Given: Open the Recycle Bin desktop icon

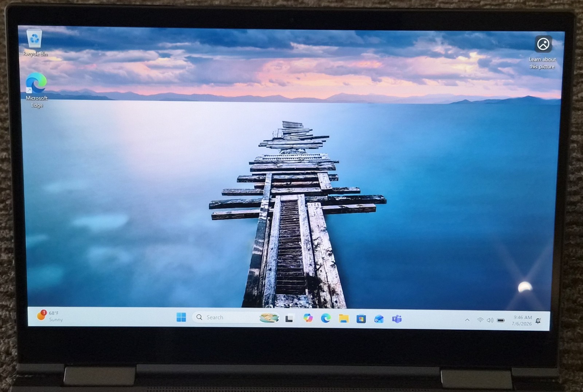Looking at the screenshot, I should coord(35,43).
